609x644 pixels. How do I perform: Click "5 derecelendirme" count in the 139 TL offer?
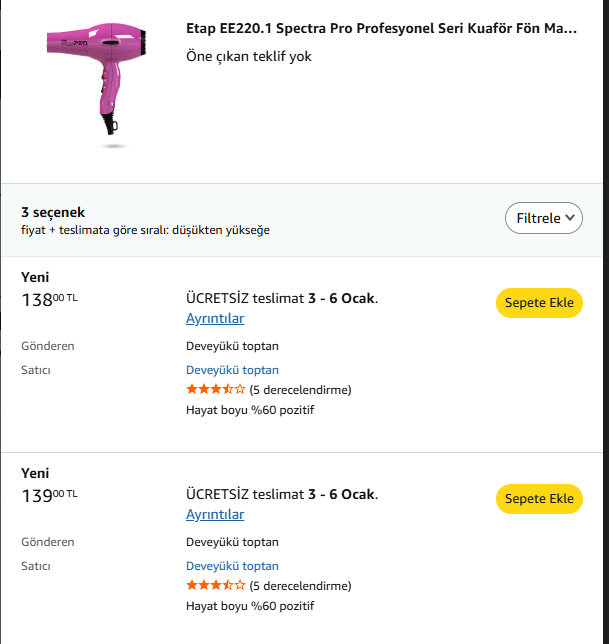[300, 586]
